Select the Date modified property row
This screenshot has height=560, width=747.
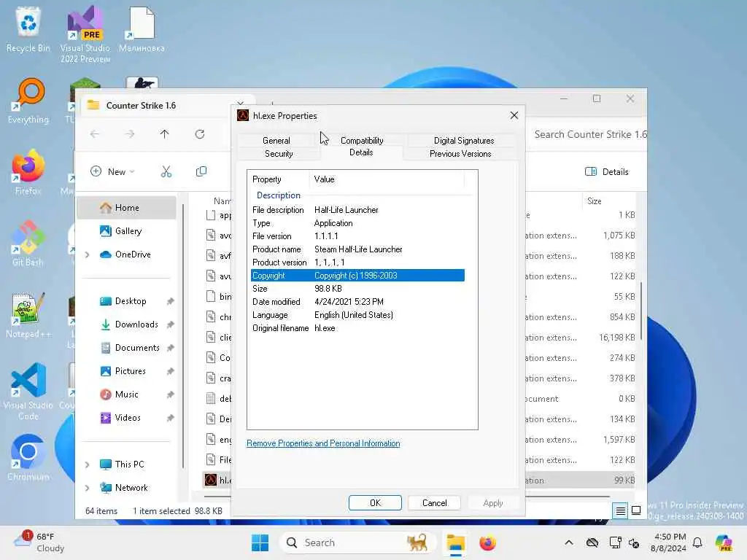357,302
